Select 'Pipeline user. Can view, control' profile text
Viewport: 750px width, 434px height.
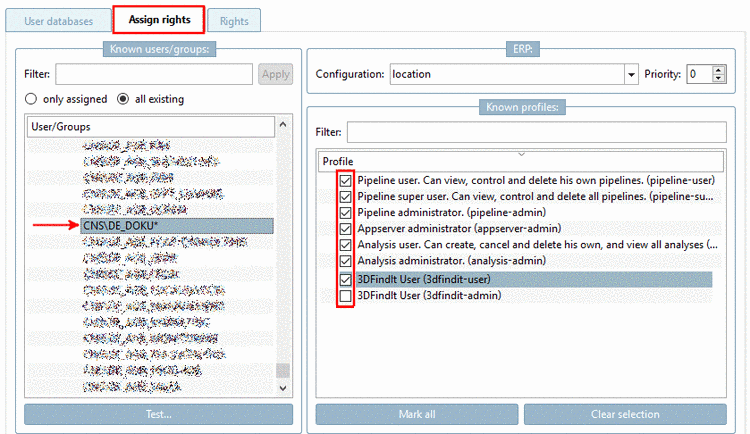tap(536, 180)
